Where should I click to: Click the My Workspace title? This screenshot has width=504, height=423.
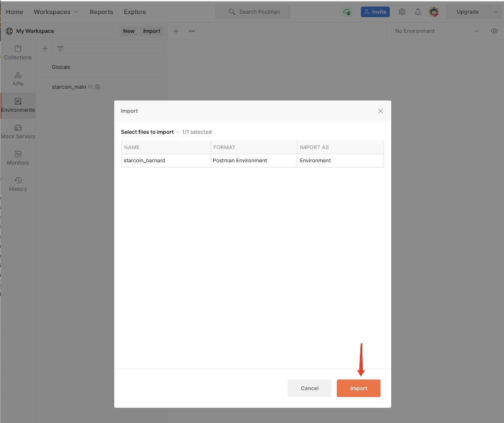tap(35, 31)
